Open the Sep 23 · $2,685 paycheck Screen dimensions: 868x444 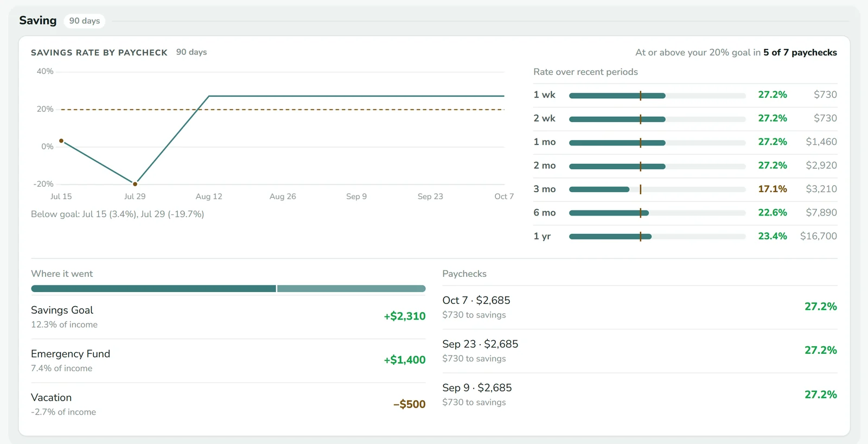[640, 351]
